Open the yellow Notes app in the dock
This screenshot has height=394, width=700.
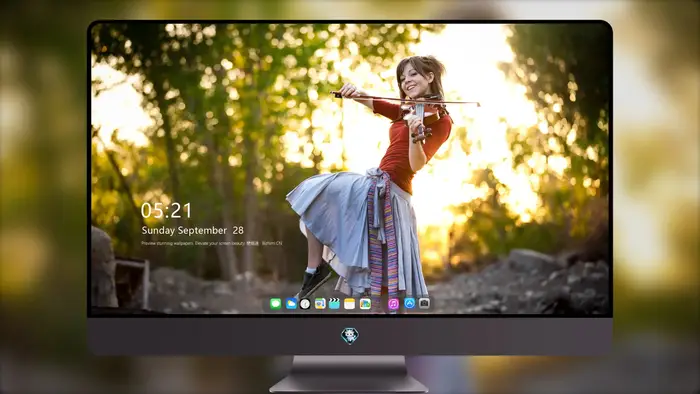(350, 304)
